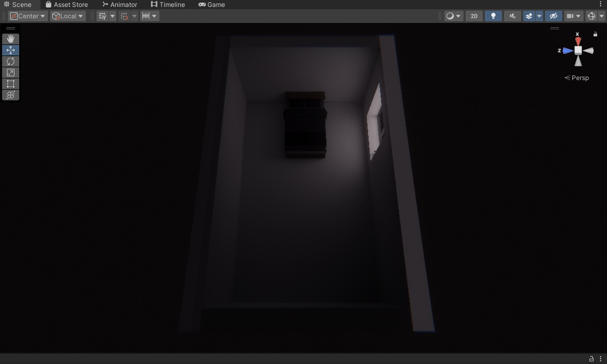Select the Hand view tool
The height and width of the screenshot is (364, 607).
pyautogui.click(x=10, y=38)
